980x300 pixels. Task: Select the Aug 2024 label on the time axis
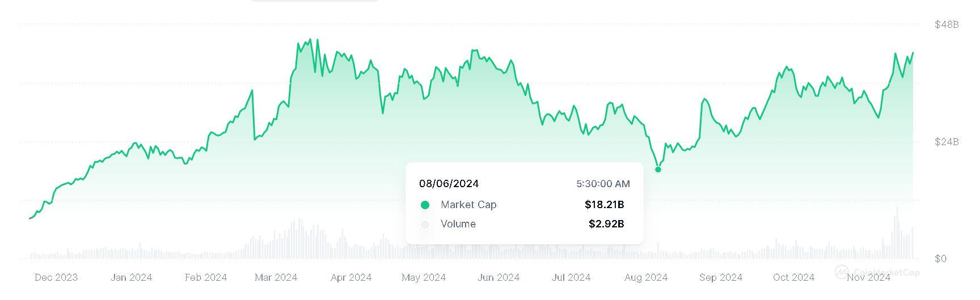point(646,277)
